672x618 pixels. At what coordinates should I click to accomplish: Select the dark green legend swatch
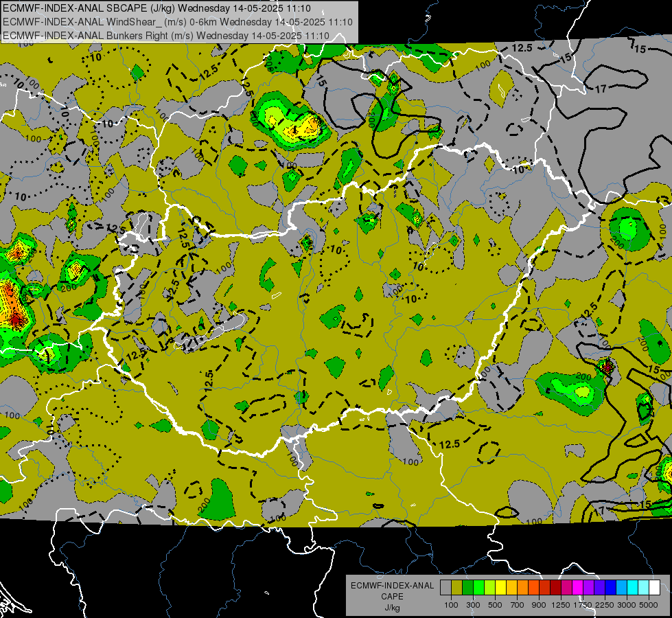tap(468, 587)
